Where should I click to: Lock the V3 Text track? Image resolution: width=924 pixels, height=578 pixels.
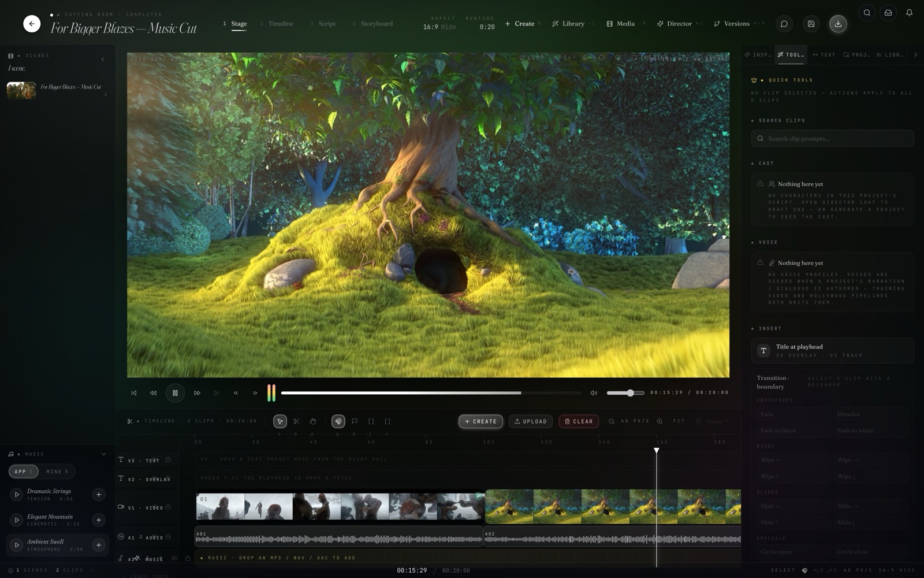tap(168, 460)
